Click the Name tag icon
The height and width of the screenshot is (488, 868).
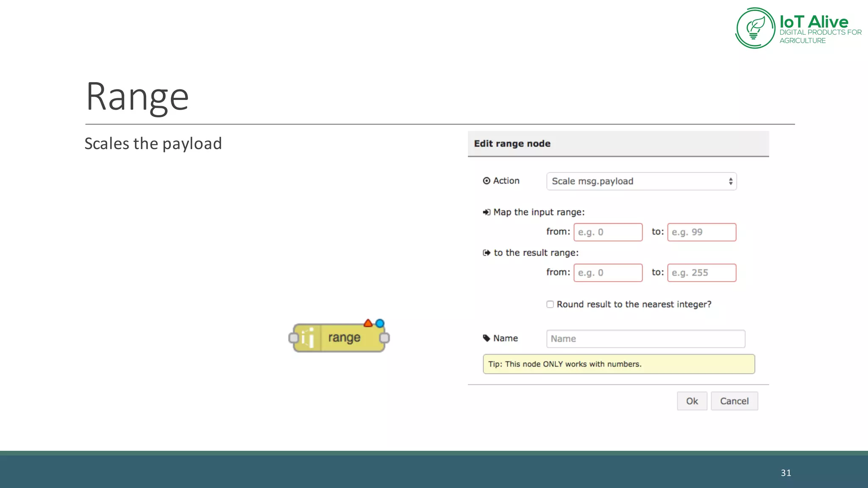[487, 338]
